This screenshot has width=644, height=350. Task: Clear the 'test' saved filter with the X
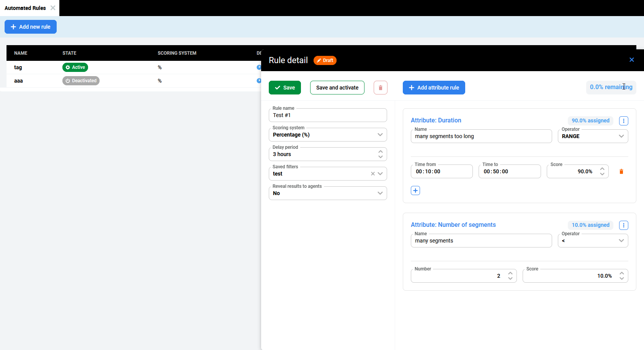pos(373,174)
